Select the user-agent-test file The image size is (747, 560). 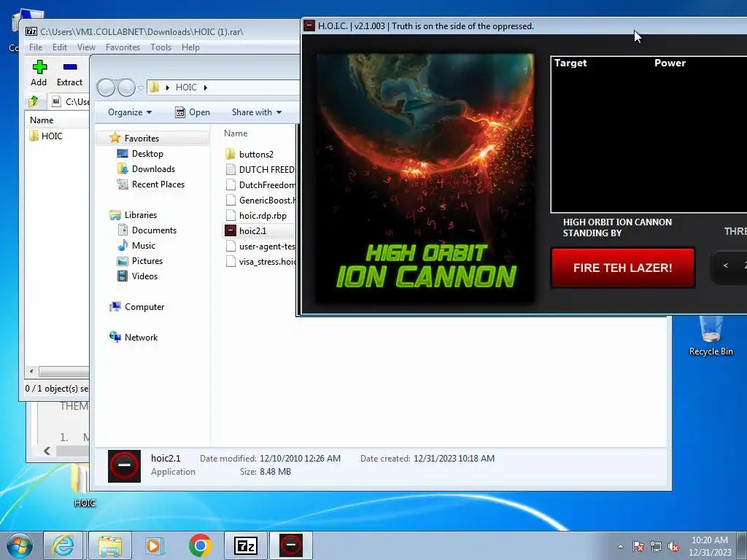click(260, 246)
